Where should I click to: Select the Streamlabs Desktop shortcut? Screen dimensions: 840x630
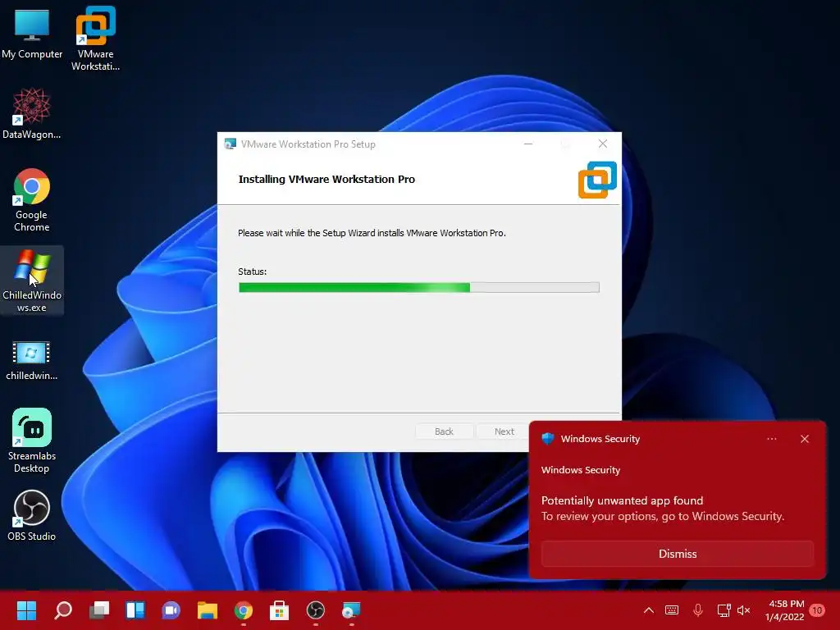coord(32,441)
